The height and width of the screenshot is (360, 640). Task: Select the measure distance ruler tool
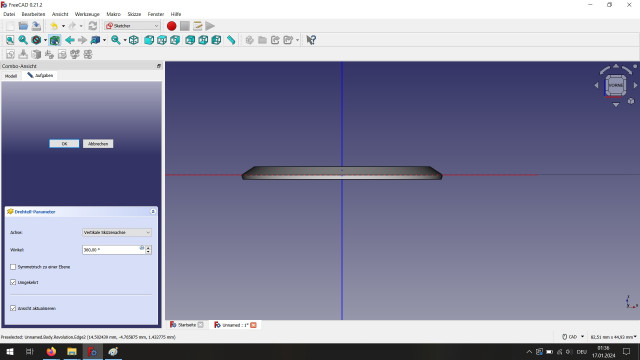231,40
